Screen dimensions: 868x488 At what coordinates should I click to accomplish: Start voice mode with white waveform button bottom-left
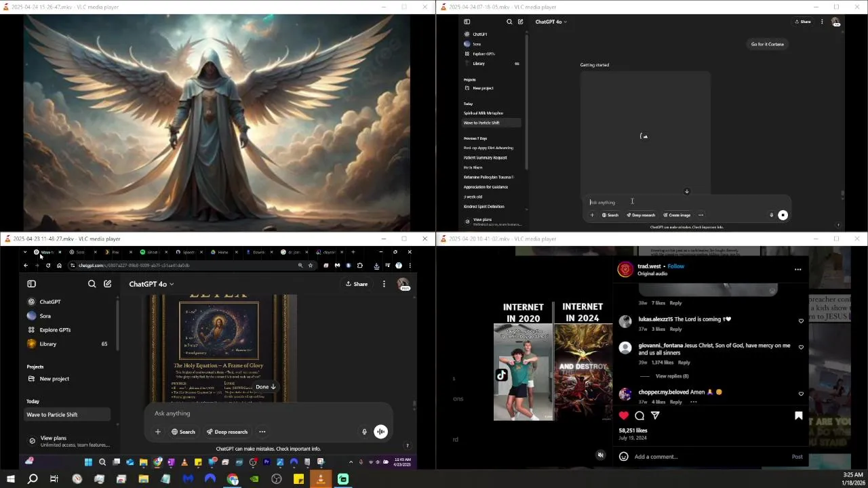(x=381, y=432)
